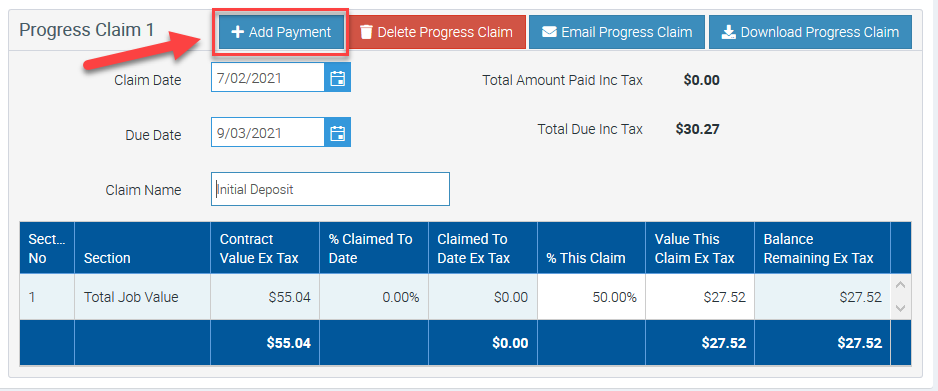Open the Claim Date calendar picker
The width and height of the screenshot is (938, 391).
(337, 78)
